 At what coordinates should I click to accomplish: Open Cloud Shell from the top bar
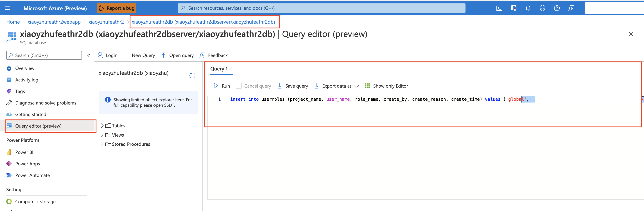point(499,8)
